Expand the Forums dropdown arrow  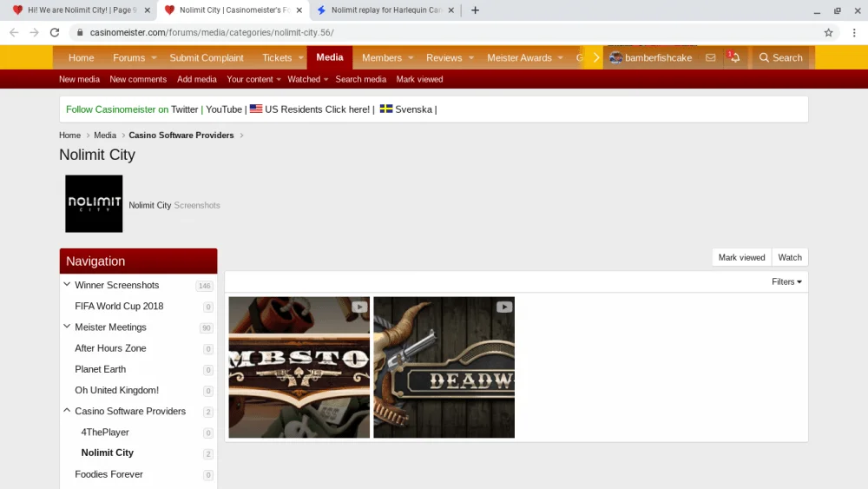154,57
